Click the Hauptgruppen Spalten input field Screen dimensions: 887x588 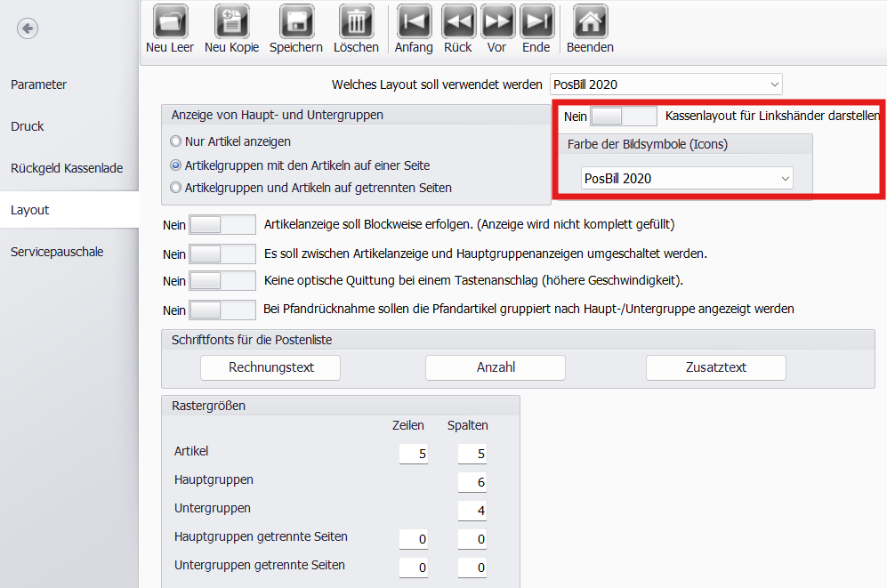coord(472,482)
